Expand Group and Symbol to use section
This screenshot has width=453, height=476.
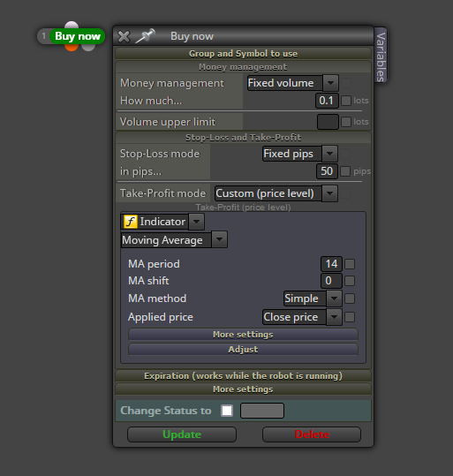(243, 53)
